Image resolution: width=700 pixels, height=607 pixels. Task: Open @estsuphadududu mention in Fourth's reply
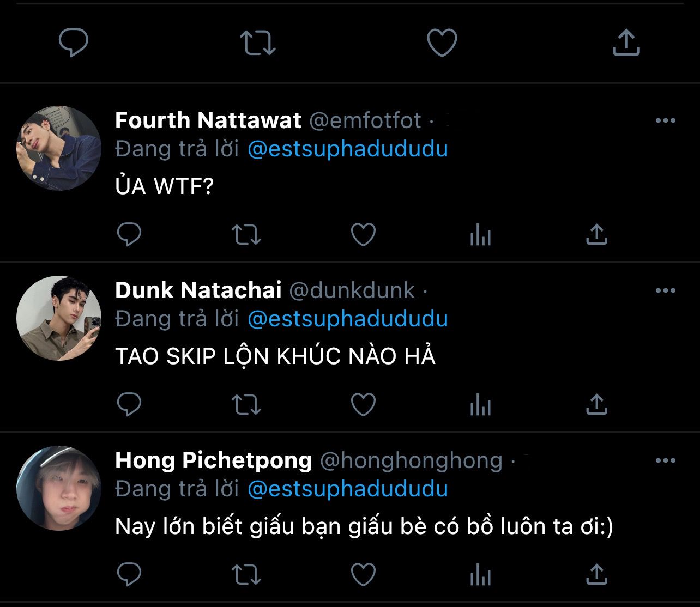[347, 149]
